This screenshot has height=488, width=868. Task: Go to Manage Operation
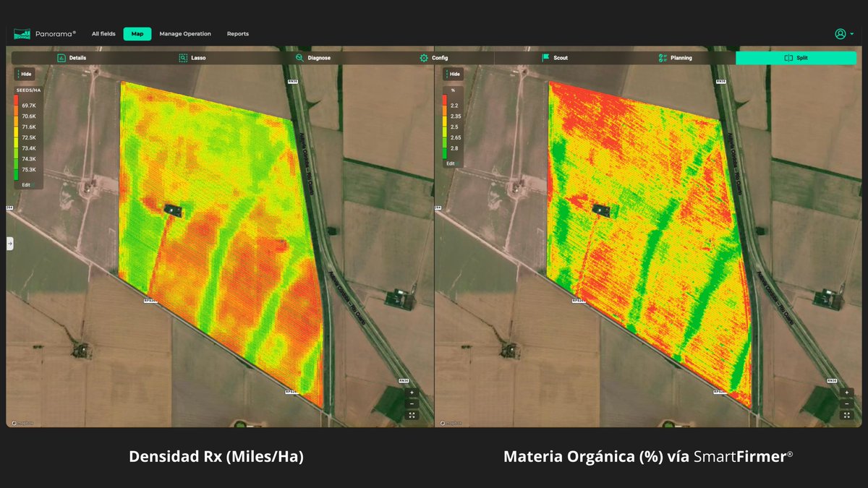tap(185, 34)
